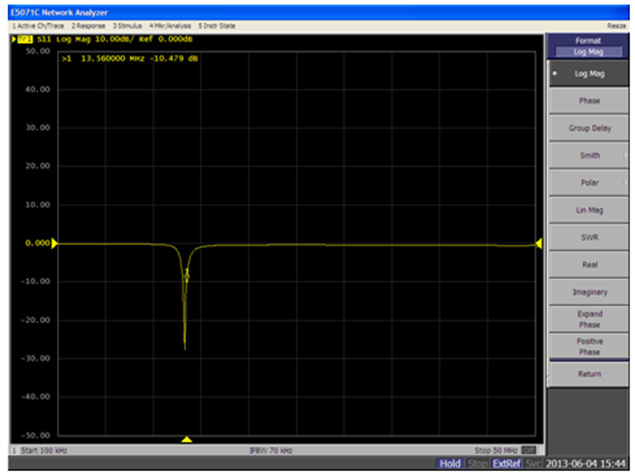Click marker 1 on the trace dip
635x476 pixels.
[187, 280]
